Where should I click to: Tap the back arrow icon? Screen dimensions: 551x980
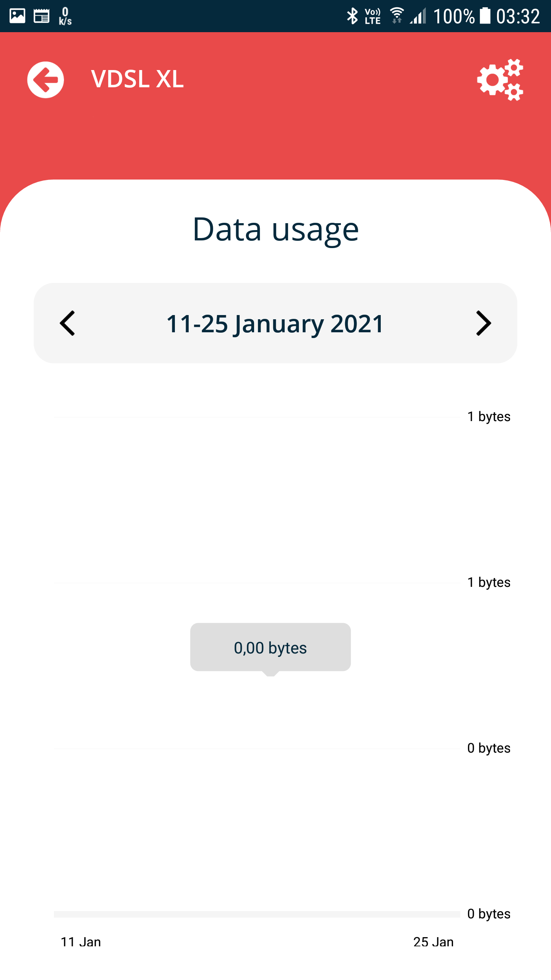46,80
